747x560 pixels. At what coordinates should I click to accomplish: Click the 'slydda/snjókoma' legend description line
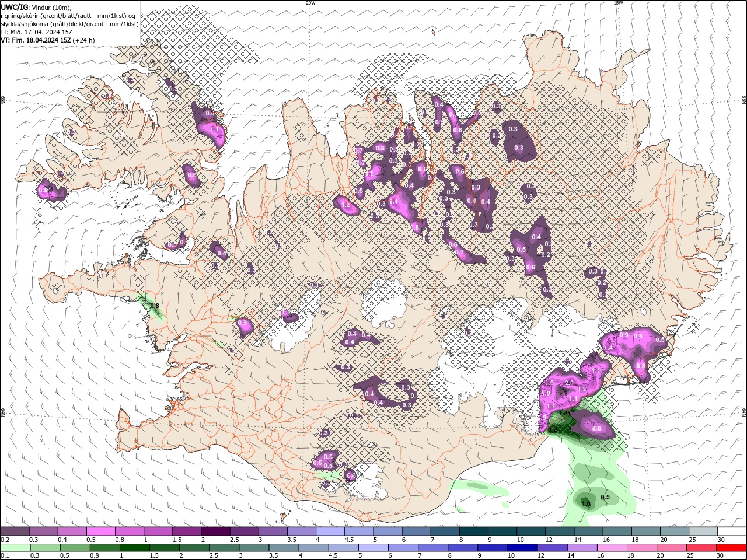click(69, 24)
